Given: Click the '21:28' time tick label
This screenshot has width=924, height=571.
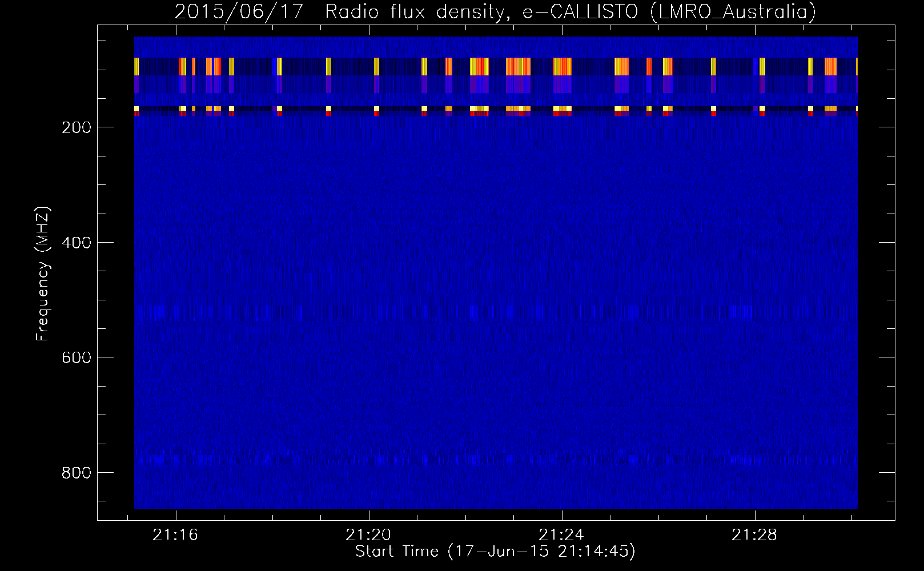Looking at the screenshot, I should [x=754, y=535].
